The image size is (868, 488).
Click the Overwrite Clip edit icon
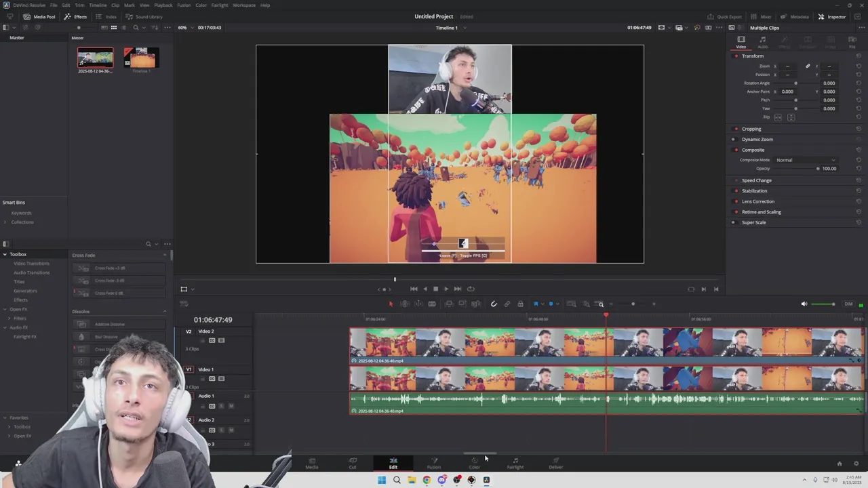tap(462, 304)
